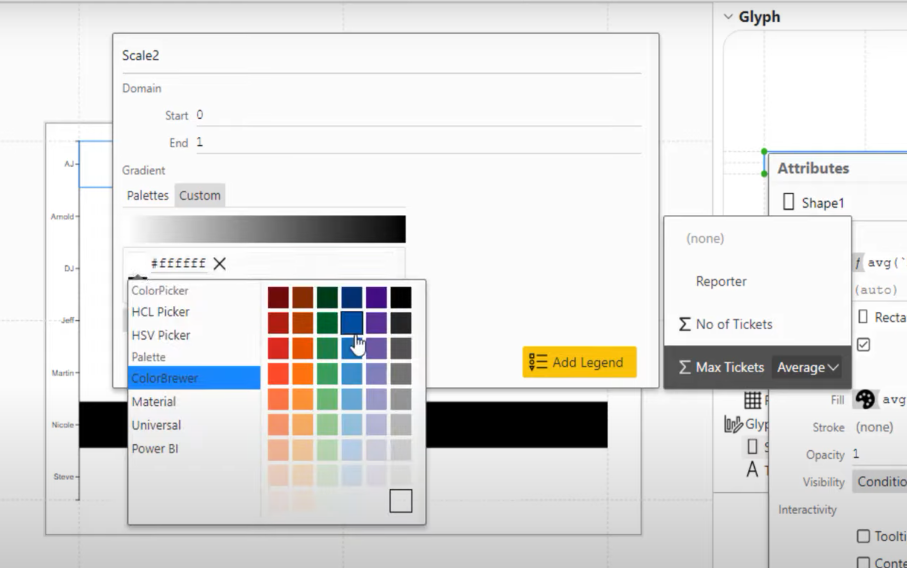The image size is (907, 568).
Task: Click the Steve axis label on the chart
Action: pos(64,477)
